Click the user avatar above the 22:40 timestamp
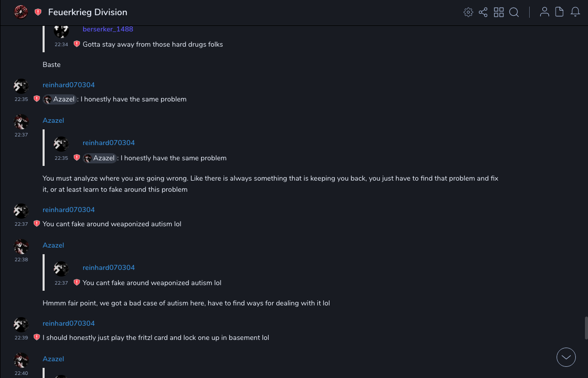Image resolution: width=588 pixels, height=378 pixels. point(21,361)
